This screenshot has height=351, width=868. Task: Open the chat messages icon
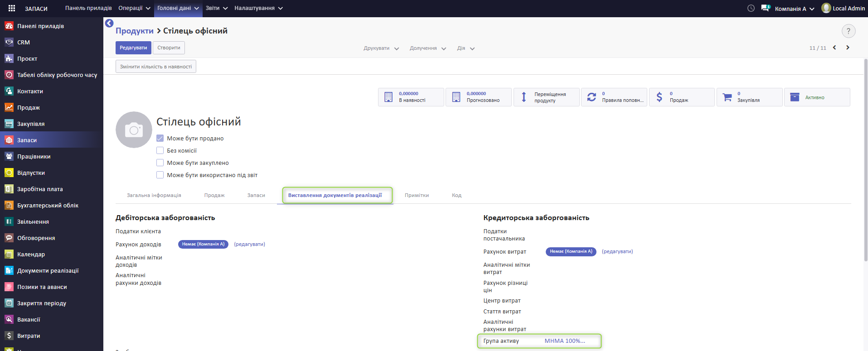(x=766, y=8)
